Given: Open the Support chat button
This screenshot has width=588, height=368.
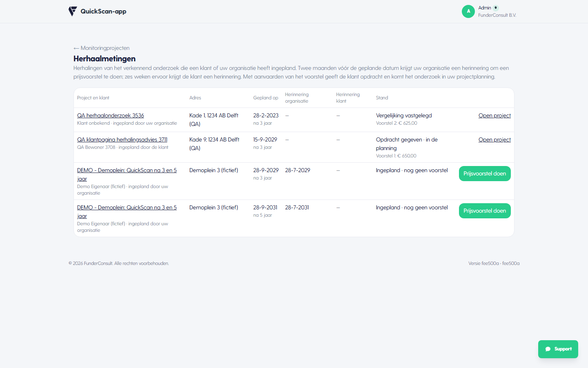Looking at the screenshot, I should point(558,349).
